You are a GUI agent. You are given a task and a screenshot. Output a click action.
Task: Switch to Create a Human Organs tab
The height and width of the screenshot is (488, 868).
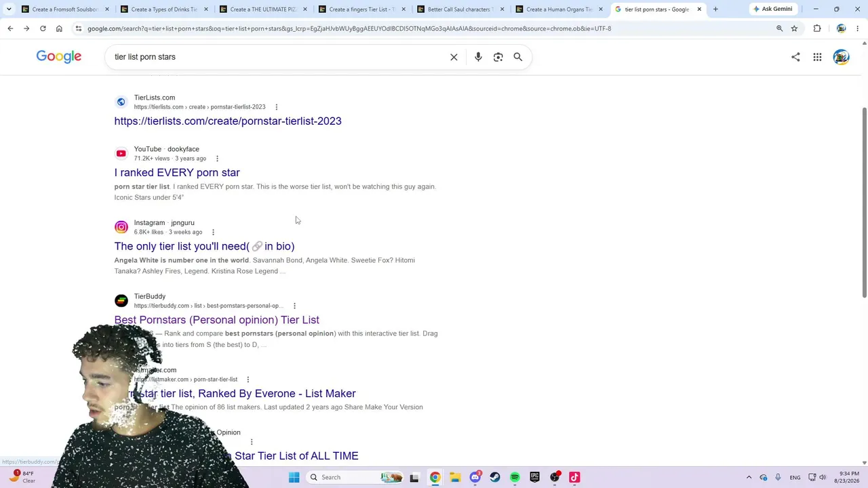click(x=555, y=9)
